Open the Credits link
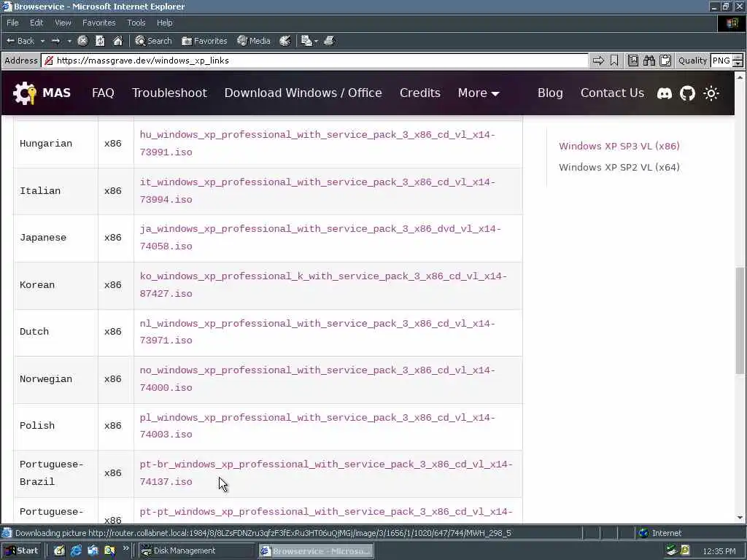This screenshot has width=747, height=560. (x=419, y=93)
